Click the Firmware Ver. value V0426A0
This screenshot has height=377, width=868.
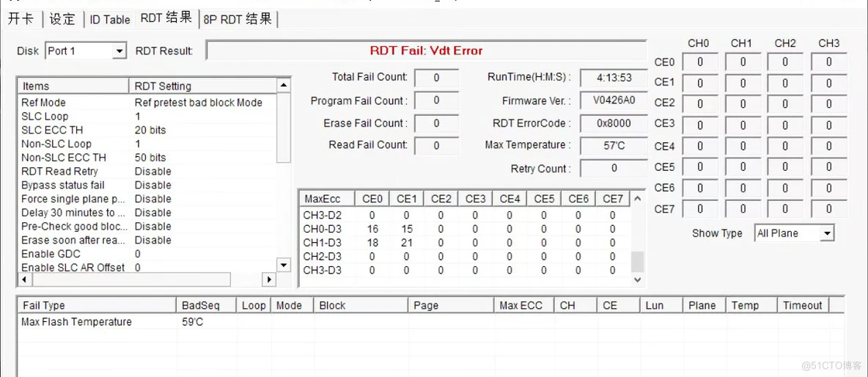(x=614, y=100)
